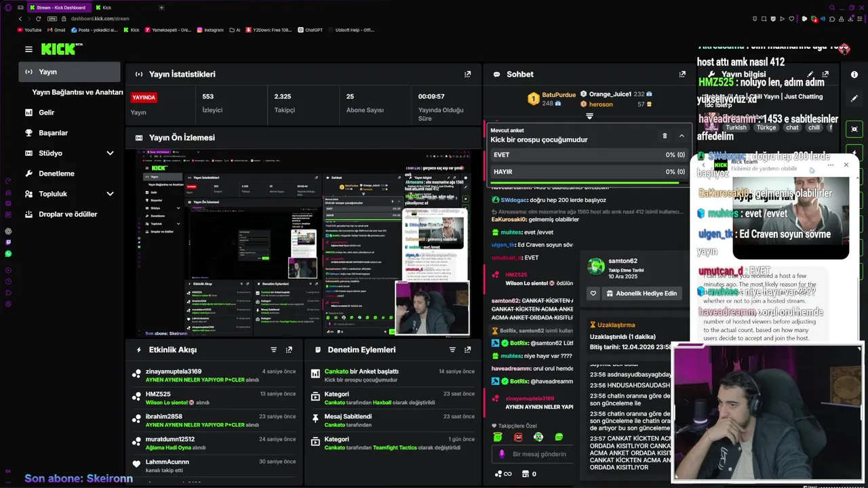
Task: Click the Turkish tag chip
Action: pyautogui.click(x=736, y=127)
